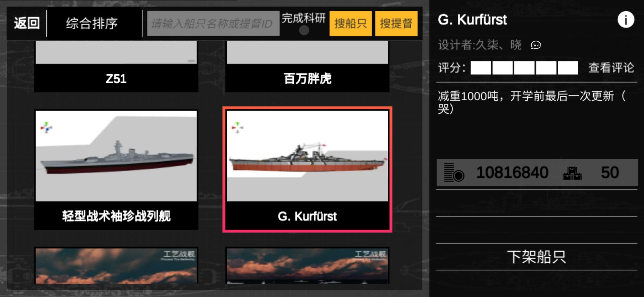Click axis gizmo on 轻型战术袖珍战列舰 thumbnail

pyautogui.click(x=46, y=128)
